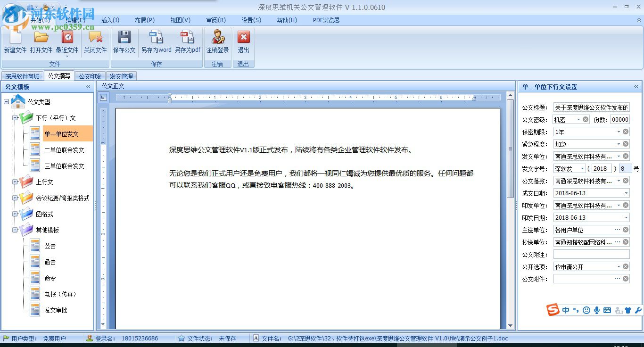Click the 公文附注 input field
The image size is (644, 347).
pos(591,255)
